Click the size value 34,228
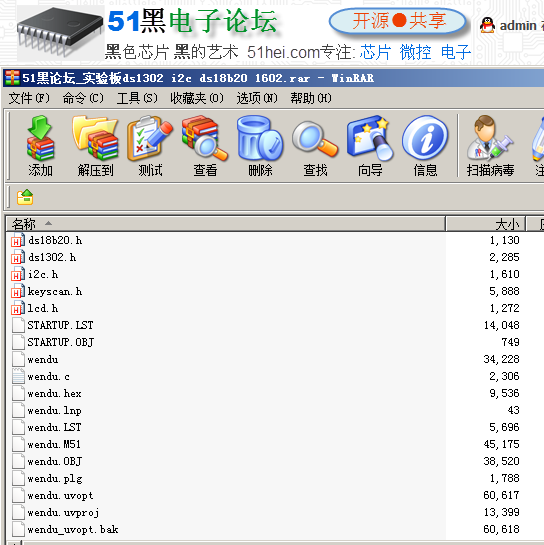 502,359
